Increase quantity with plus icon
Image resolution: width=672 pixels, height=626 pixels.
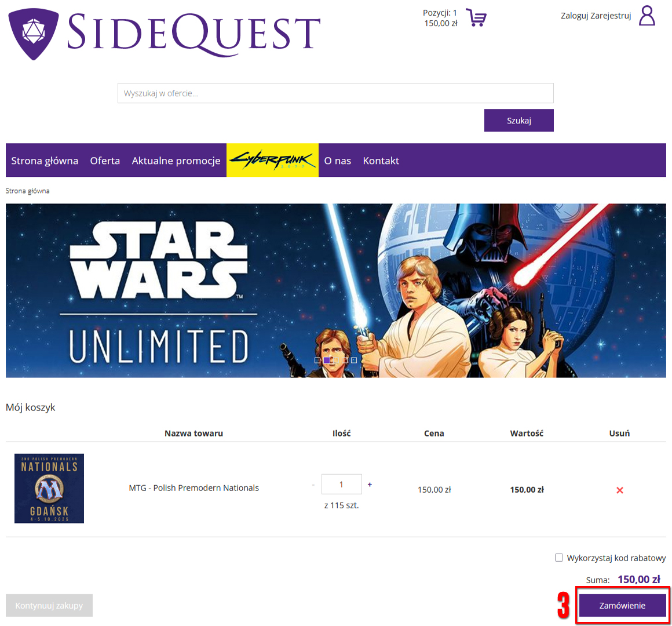click(370, 485)
